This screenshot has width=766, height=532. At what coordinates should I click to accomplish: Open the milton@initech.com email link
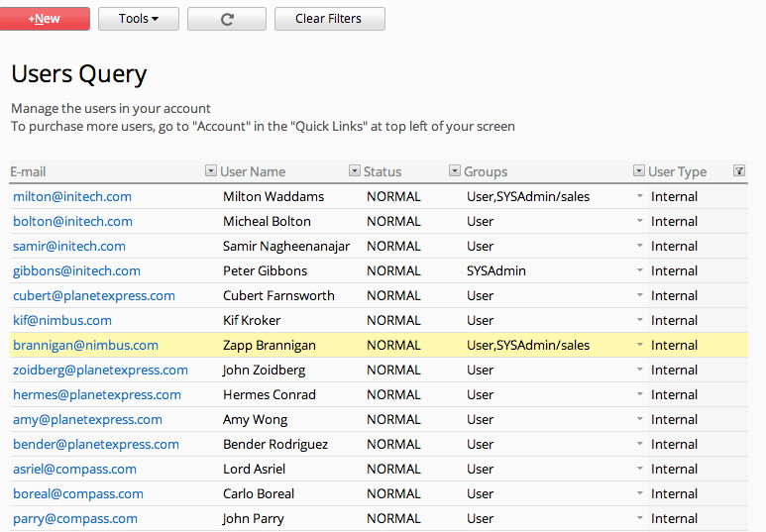72,196
